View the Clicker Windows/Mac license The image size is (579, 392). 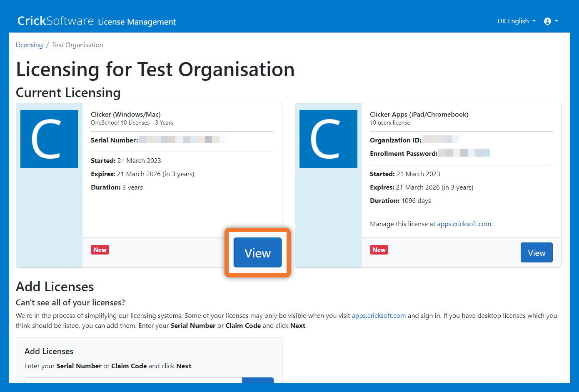[x=257, y=253]
